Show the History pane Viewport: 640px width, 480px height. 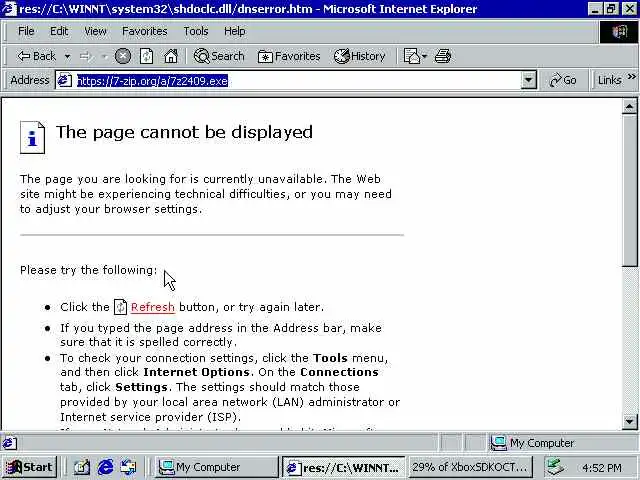(x=360, y=56)
